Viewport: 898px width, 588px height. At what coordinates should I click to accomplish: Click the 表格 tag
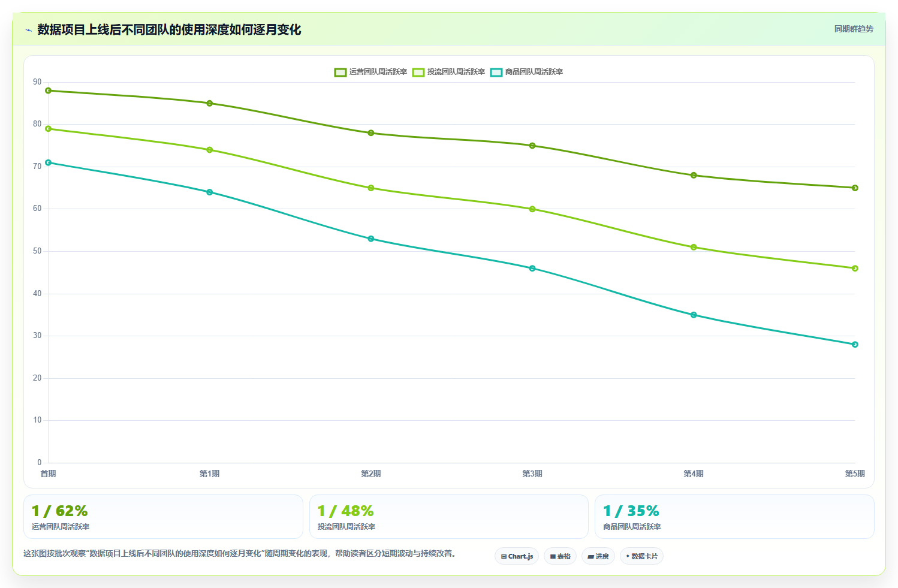pyautogui.click(x=560, y=556)
